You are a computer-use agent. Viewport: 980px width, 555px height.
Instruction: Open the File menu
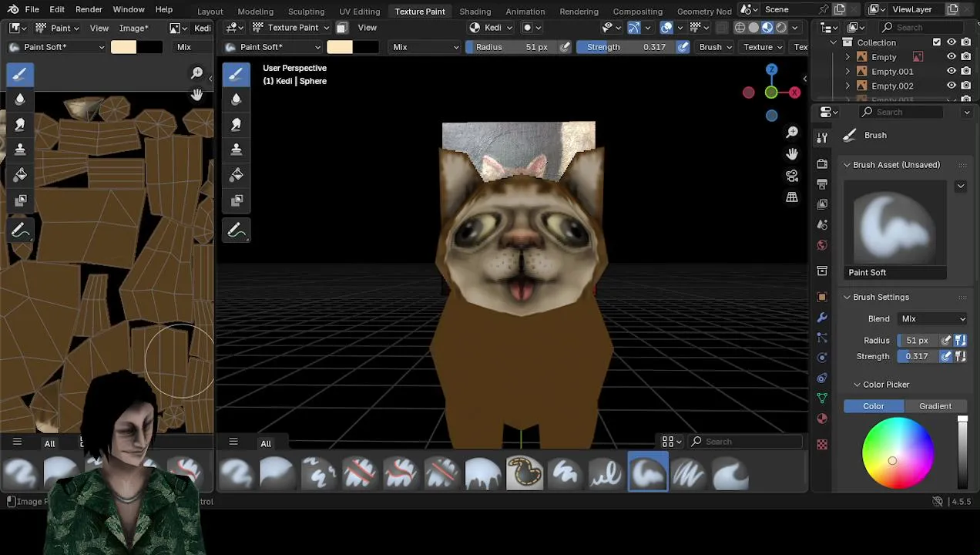pos(32,9)
